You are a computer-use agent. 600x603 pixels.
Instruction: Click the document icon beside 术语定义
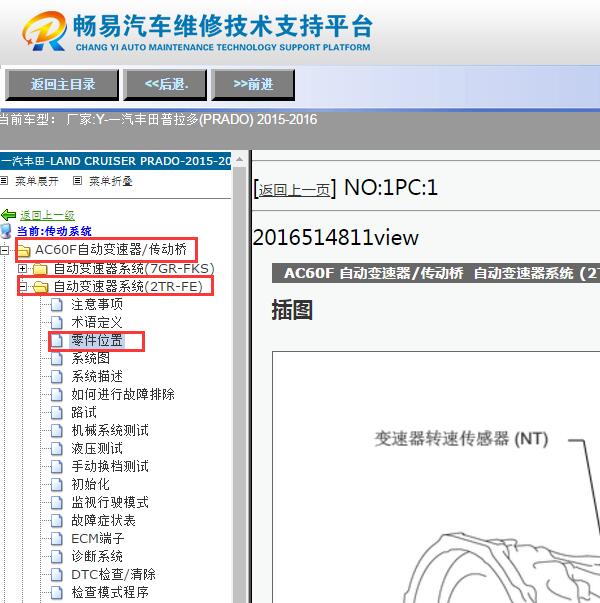57,323
